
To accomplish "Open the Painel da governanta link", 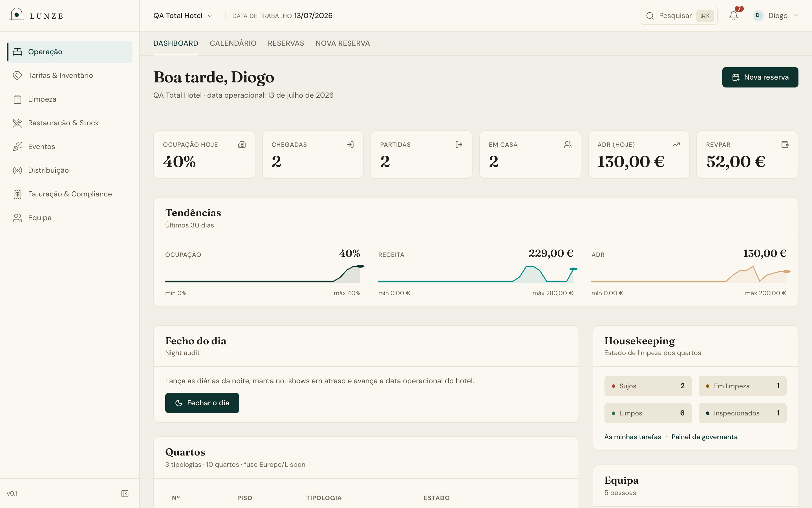I will 704,437.
